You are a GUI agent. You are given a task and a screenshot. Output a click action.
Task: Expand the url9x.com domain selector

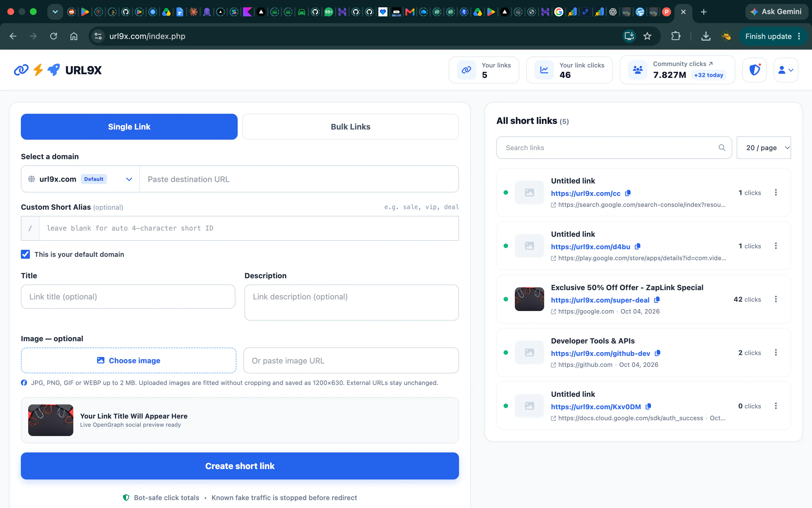point(80,179)
